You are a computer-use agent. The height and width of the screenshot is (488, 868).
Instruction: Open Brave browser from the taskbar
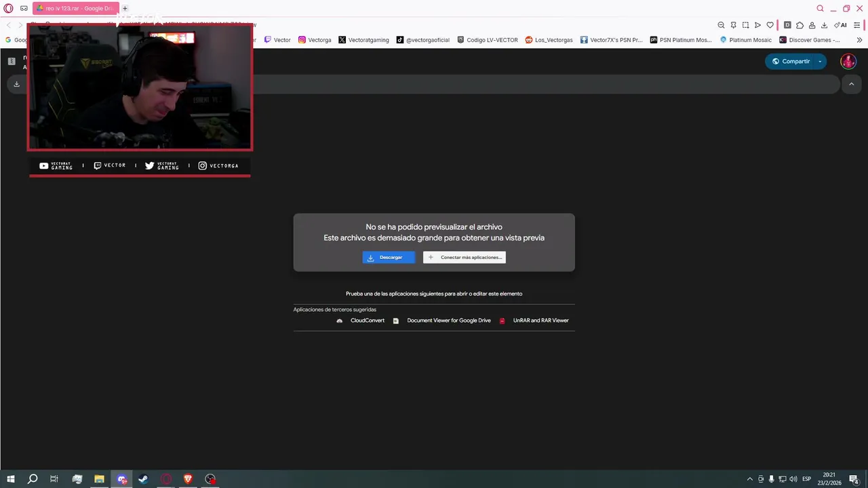point(188,479)
